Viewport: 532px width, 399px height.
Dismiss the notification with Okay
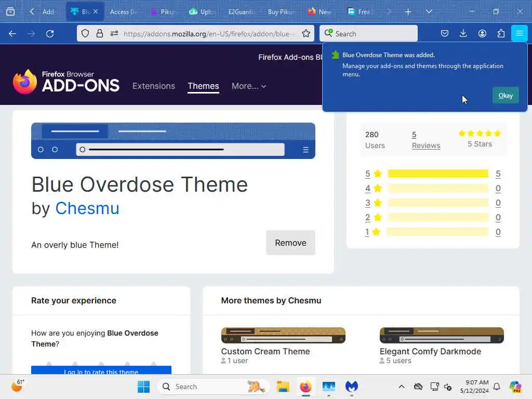click(x=505, y=96)
